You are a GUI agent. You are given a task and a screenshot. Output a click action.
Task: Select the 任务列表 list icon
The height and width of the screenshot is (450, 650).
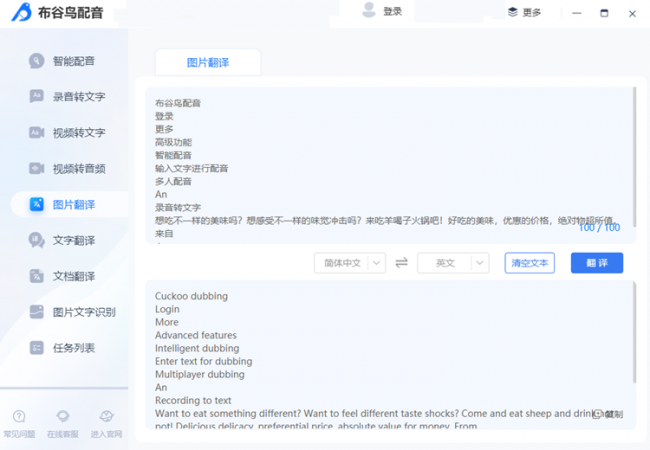pos(36,348)
